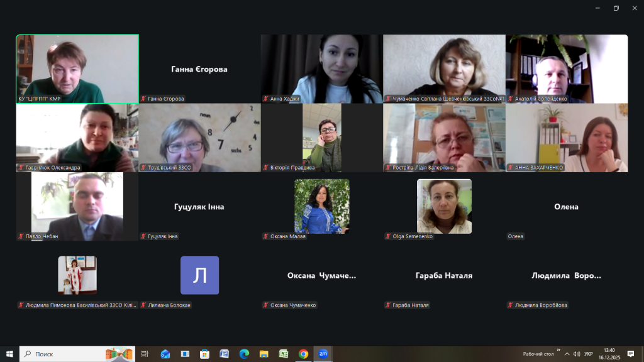
Task: Launch Word from the taskbar
Action: pos(224,354)
